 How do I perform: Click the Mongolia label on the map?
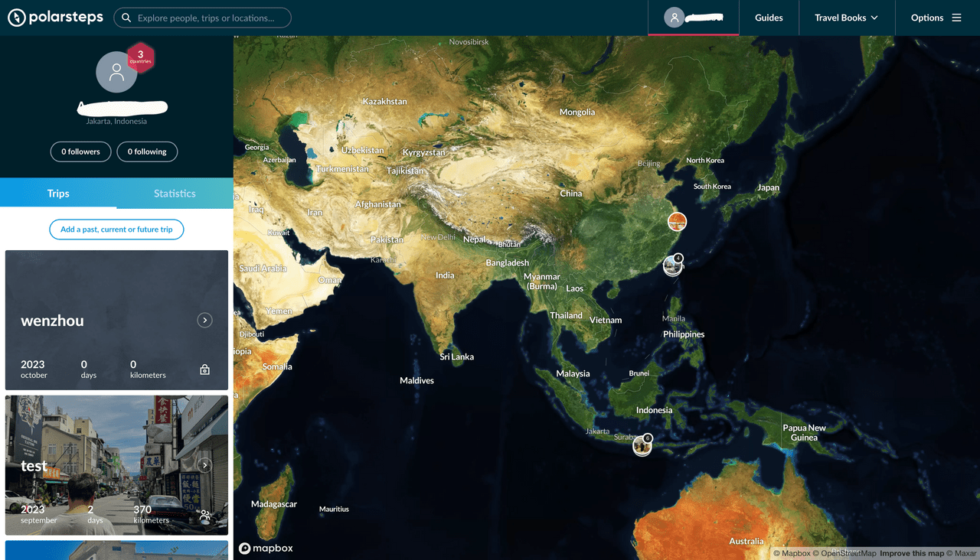577,112
